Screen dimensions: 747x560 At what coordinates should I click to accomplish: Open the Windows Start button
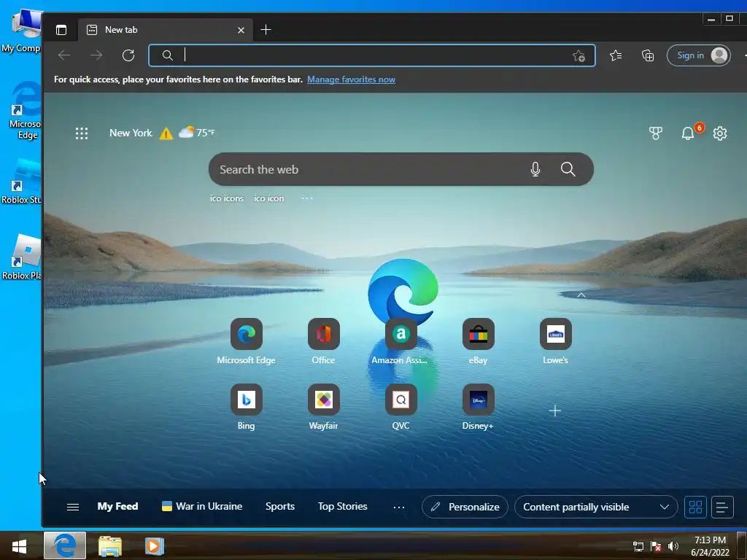click(x=20, y=546)
